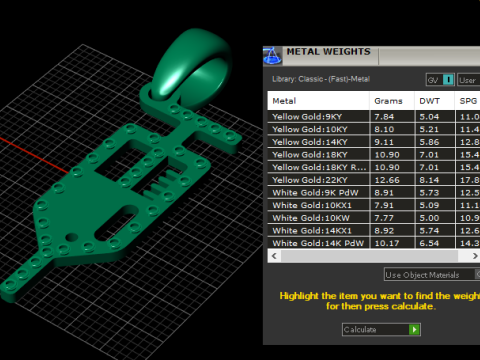480x360 pixels.
Task: Click the METAL WEIGHTS panel title
Action: click(329, 52)
